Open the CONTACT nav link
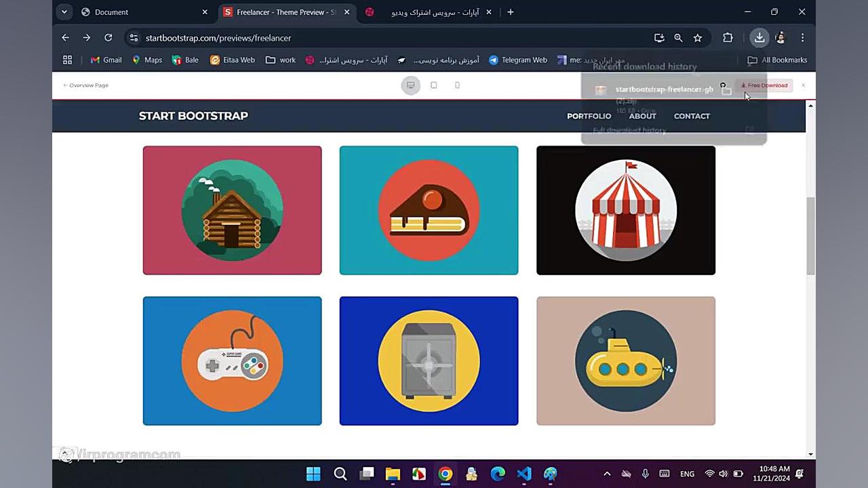Viewport: 868px width, 488px height. [692, 116]
